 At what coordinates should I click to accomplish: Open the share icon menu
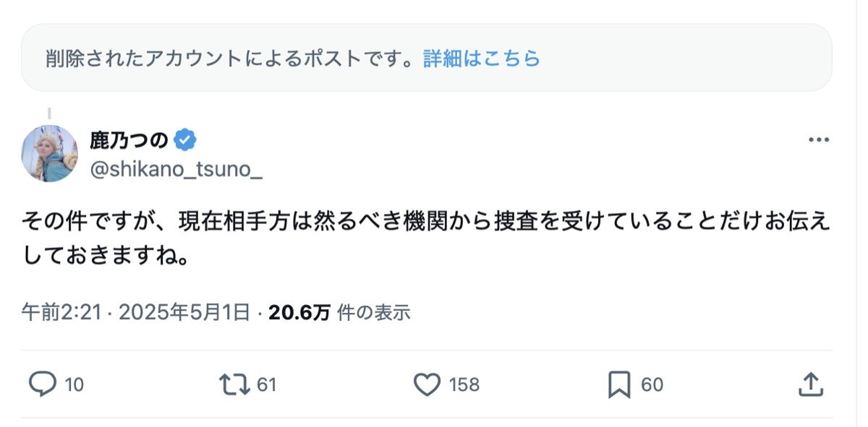810,384
